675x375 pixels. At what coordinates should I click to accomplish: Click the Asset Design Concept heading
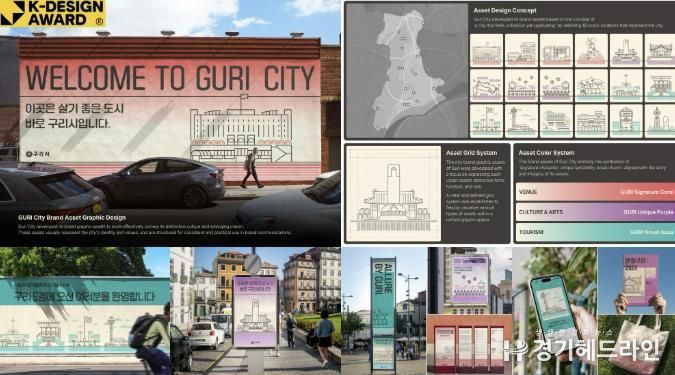(x=505, y=10)
